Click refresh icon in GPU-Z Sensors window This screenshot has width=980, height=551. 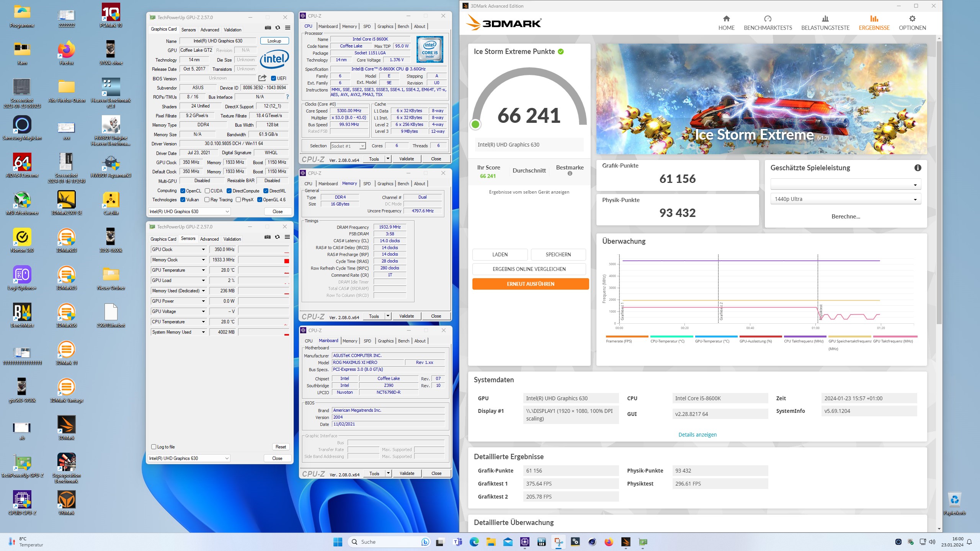pyautogui.click(x=278, y=237)
